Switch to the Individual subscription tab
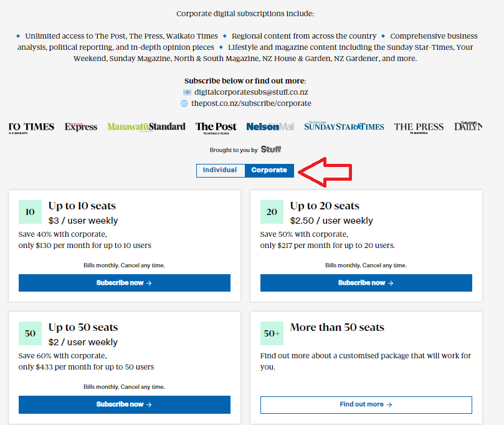This screenshot has height=425, width=504. (221, 170)
